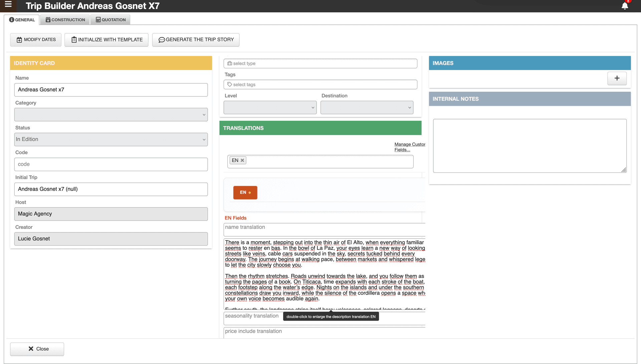641x364 pixels.
Task: Click Initialize With Template button
Action: [106, 40]
